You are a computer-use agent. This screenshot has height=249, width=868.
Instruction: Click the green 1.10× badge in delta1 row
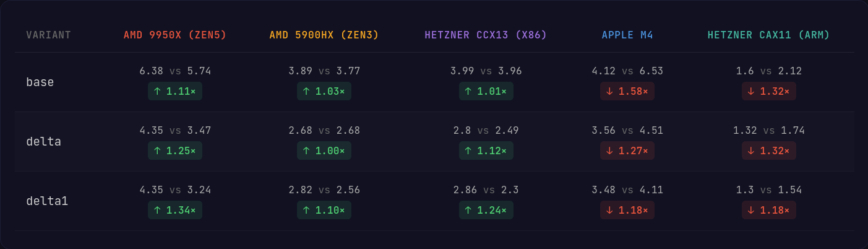tap(324, 211)
